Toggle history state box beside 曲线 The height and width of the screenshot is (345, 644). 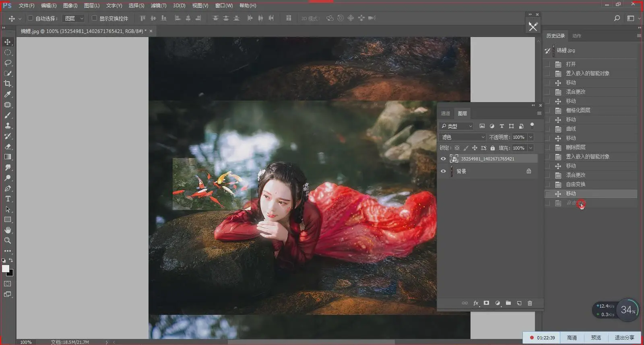pos(547,129)
